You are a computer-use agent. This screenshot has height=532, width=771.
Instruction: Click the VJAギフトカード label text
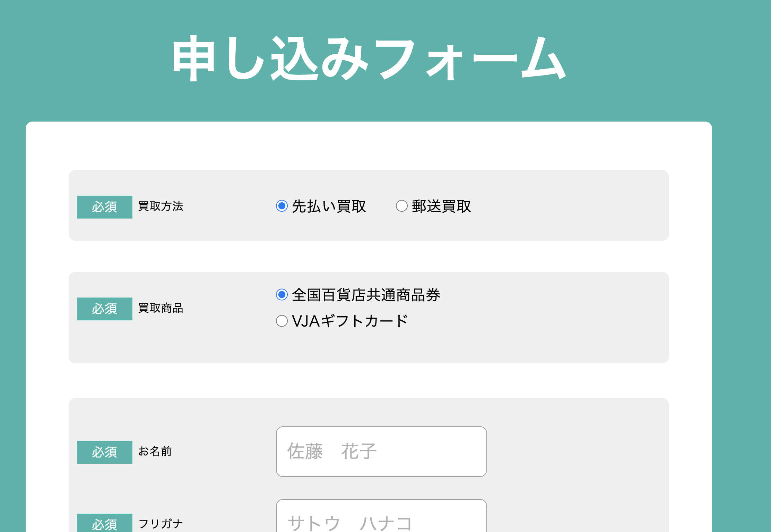[350, 321]
